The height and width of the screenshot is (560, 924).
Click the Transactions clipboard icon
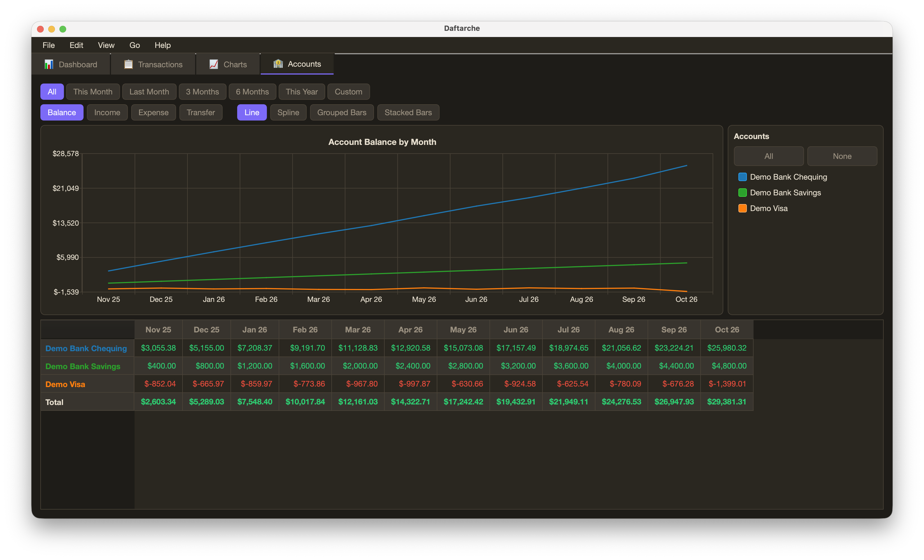(128, 64)
